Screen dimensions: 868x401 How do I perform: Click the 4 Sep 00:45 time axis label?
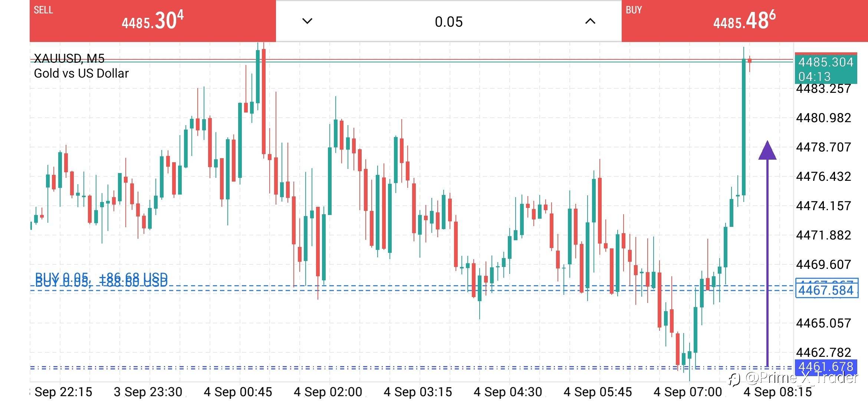point(238,392)
